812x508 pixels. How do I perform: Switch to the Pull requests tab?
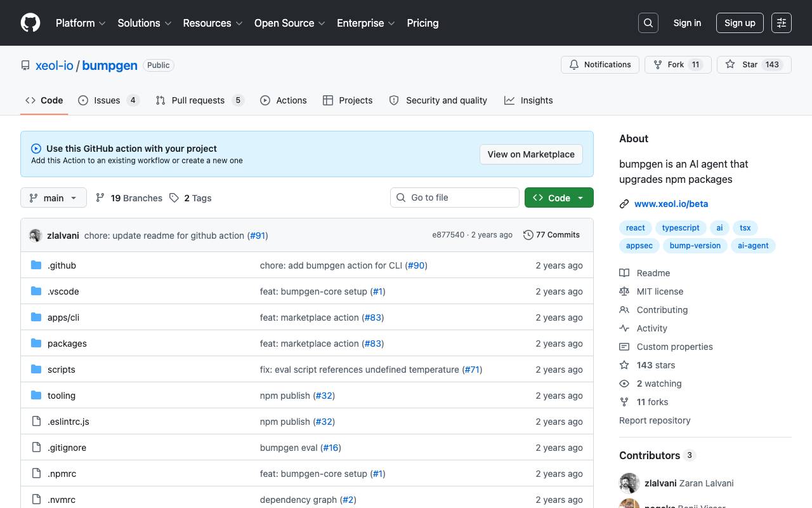pyautogui.click(x=200, y=100)
